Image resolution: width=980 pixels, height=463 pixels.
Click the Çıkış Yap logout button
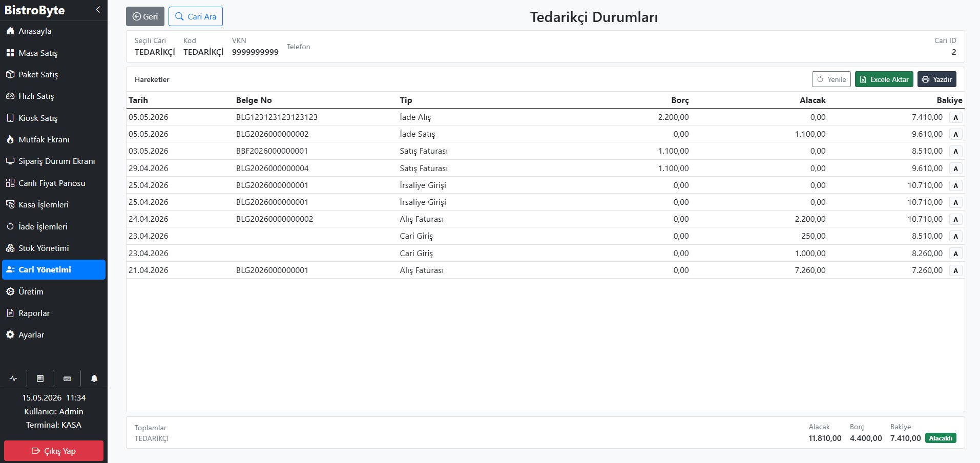[x=54, y=451]
